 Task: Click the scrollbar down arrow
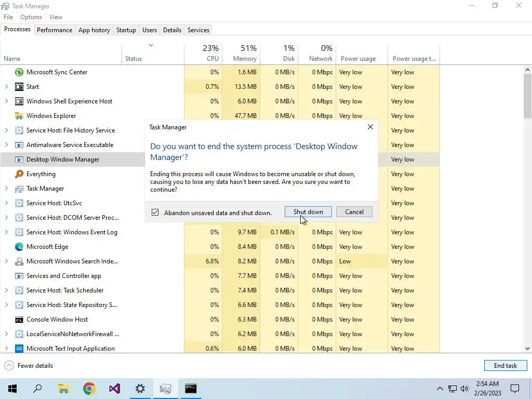pyautogui.click(x=527, y=349)
